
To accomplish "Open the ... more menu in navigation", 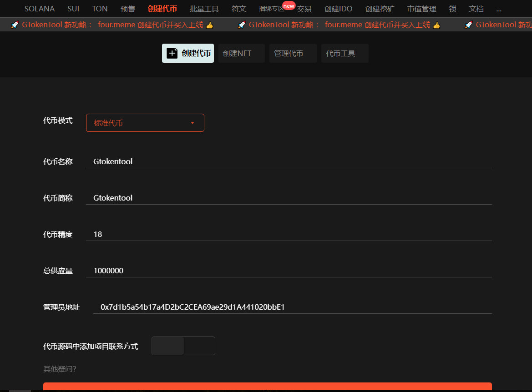I will tap(499, 9).
